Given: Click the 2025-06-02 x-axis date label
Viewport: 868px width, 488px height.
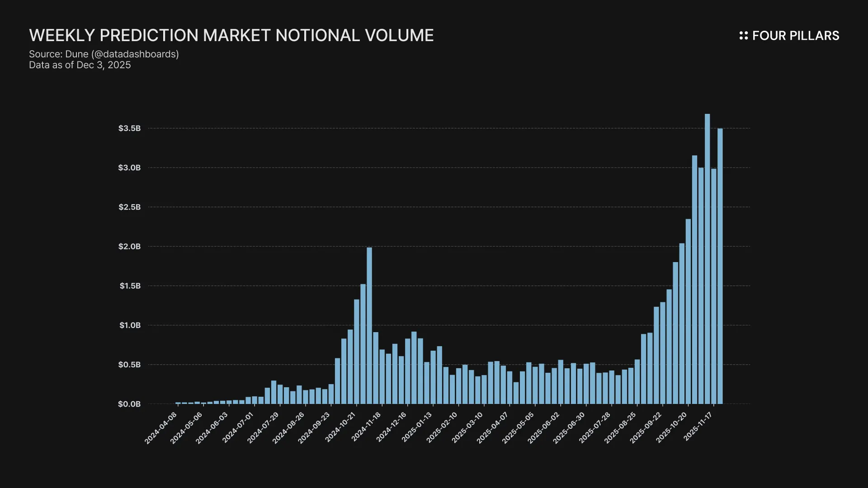Looking at the screenshot, I should [543, 428].
